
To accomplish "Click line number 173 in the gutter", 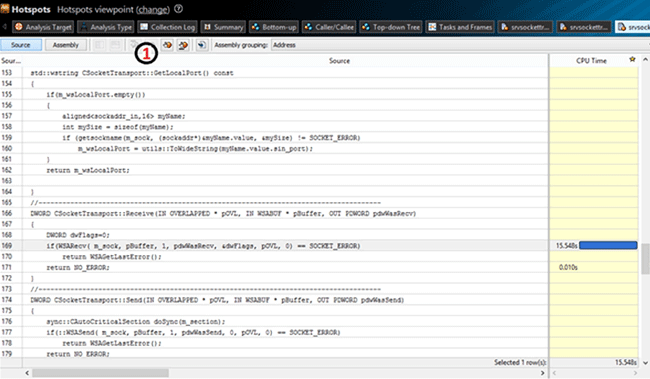I will 7,289.
